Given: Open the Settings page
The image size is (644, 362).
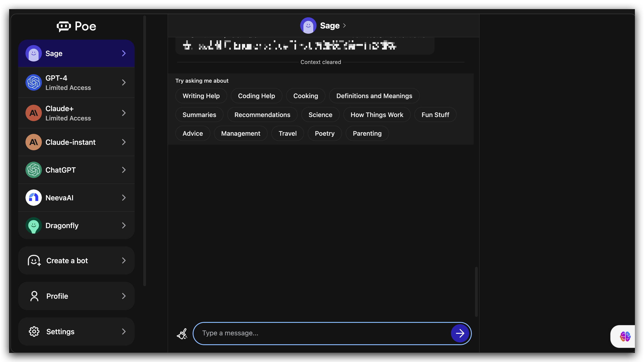Looking at the screenshot, I should (x=76, y=332).
